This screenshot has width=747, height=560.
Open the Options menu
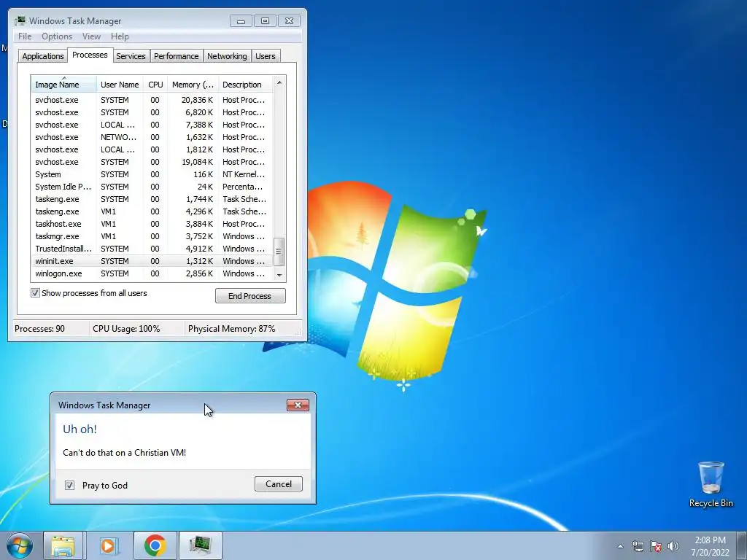(57, 36)
